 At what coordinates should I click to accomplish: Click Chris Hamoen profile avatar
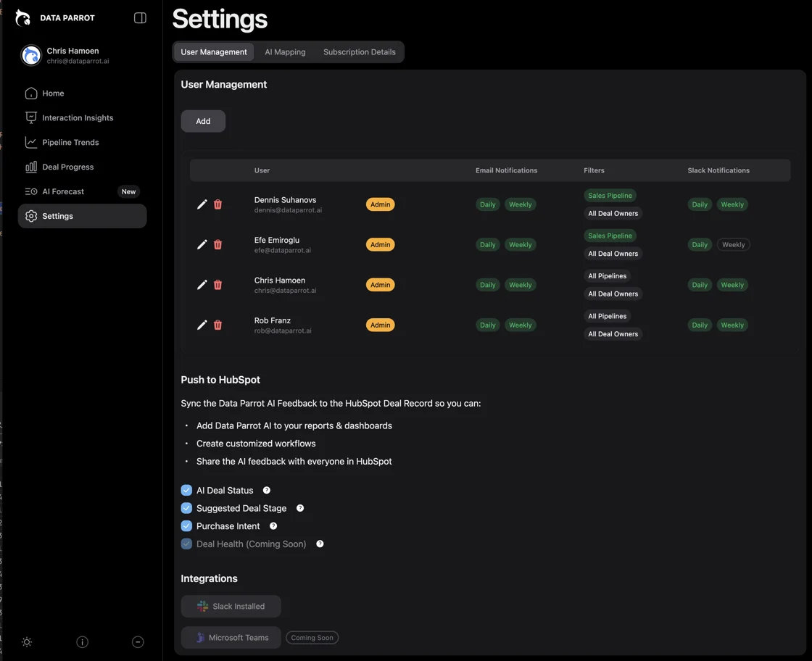click(31, 56)
